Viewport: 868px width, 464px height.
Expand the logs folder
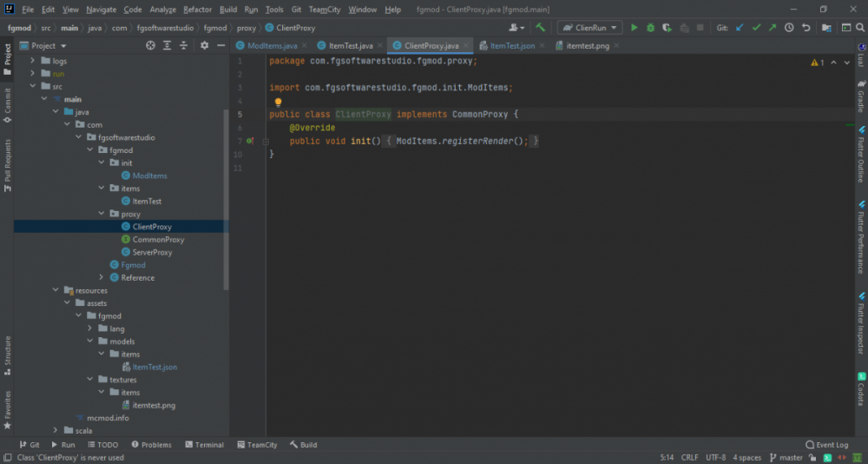coord(33,61)
